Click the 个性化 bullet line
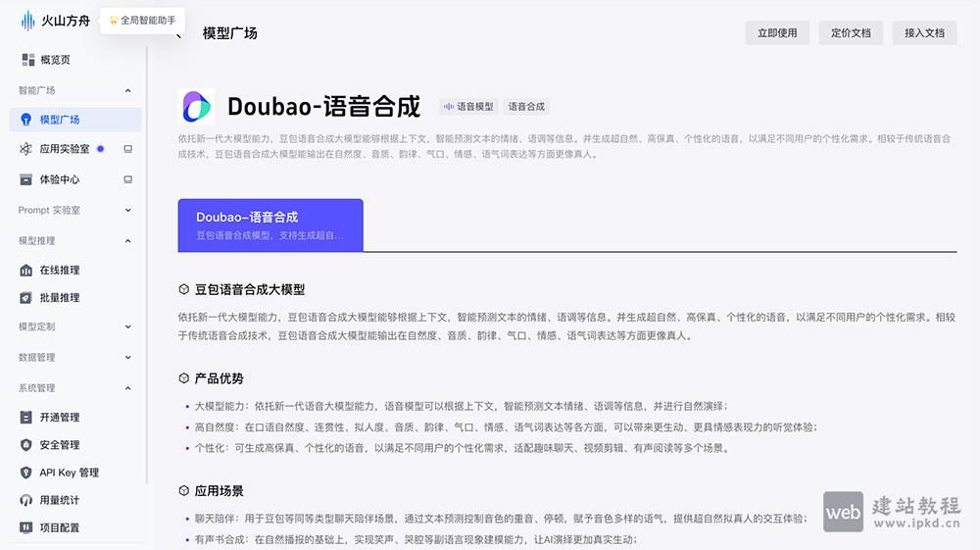 (462, 448)
